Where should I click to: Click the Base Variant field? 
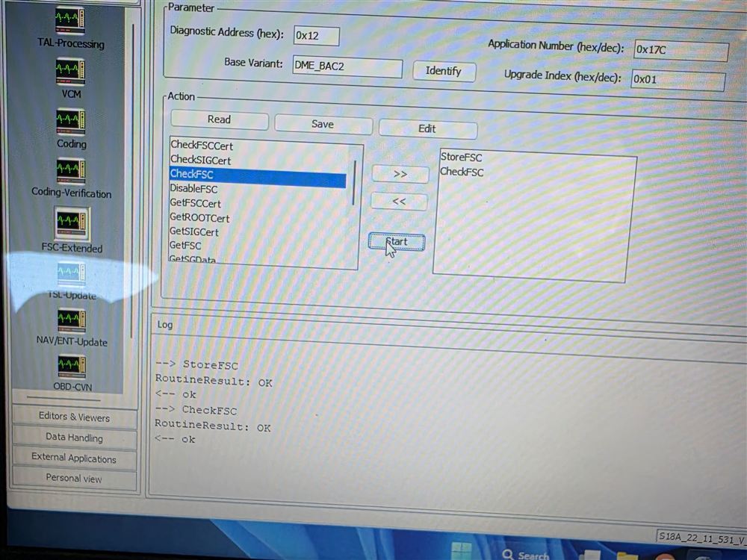click(348, 66)
